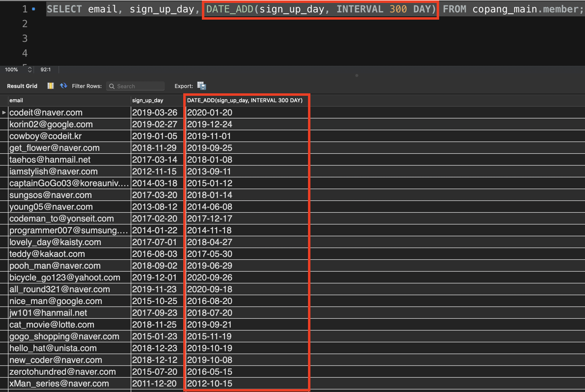The image size is (585, 392).
Task: Select the taehos@hanmail.net cell
Action: (x=69, y=160)
